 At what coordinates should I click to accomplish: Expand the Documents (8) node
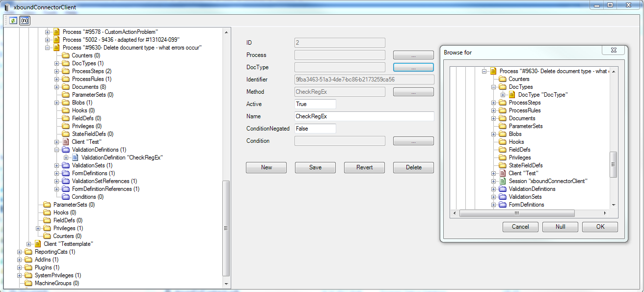[57, 87]
